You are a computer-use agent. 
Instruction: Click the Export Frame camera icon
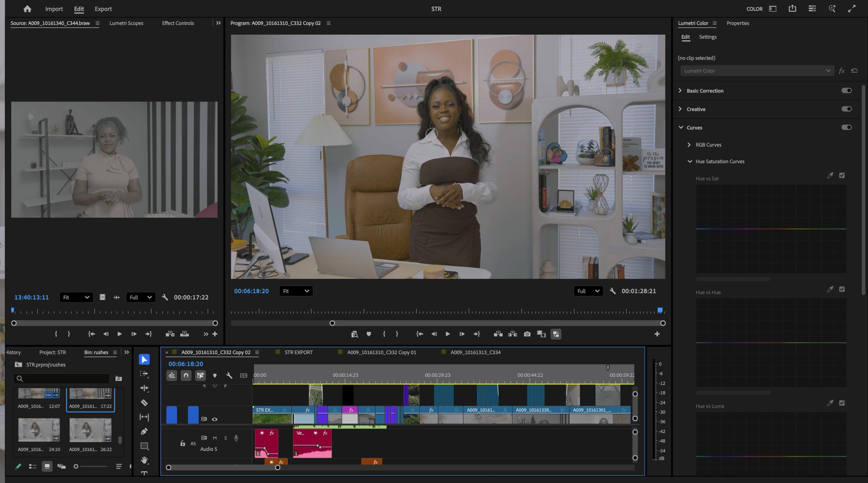pyautogui.click(x=527, y=334)
